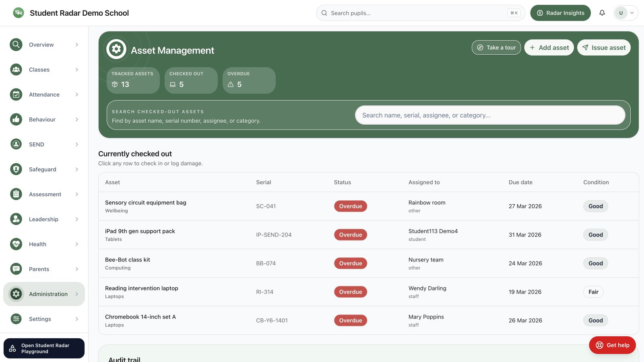Click the Asset Management gear emblem
This screenshot has height=362, width=644.
[x=116, y=49]
